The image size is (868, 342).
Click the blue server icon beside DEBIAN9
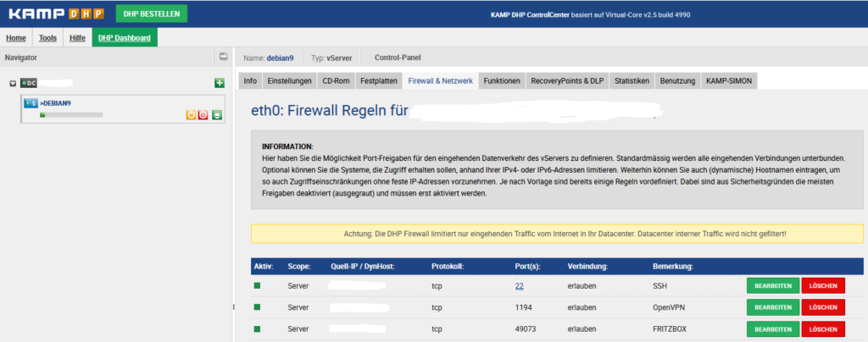[31, 103]
